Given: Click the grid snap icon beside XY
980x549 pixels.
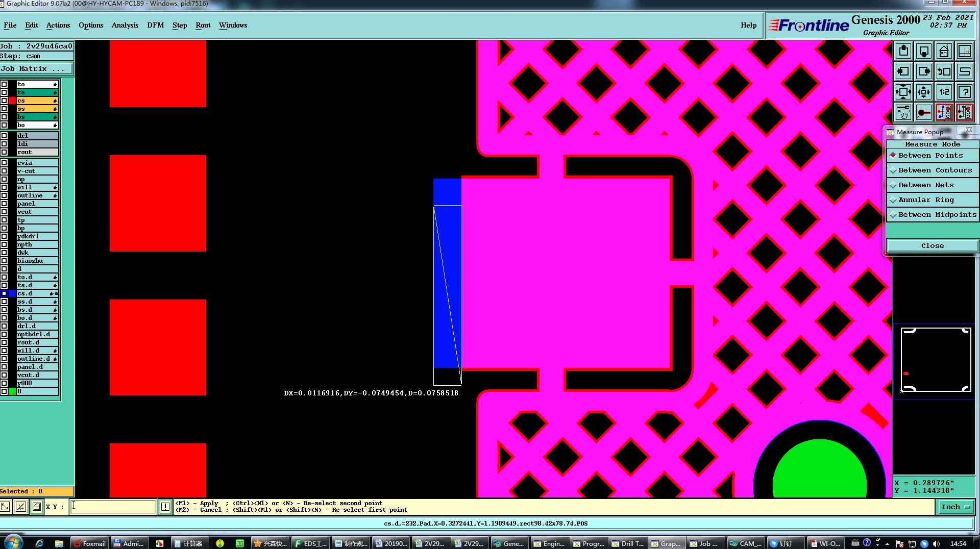Looking at the screenshot, I should click(x=37, y=507).
